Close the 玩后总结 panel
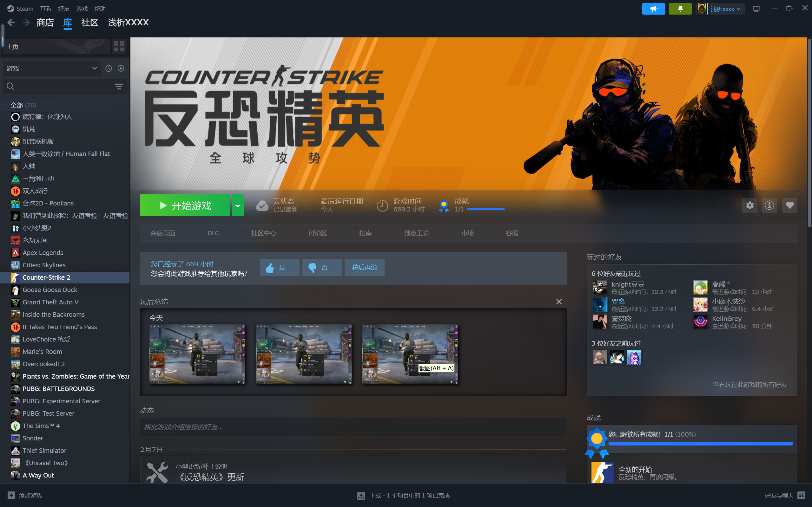812x507 pixels. coord(559,302)
